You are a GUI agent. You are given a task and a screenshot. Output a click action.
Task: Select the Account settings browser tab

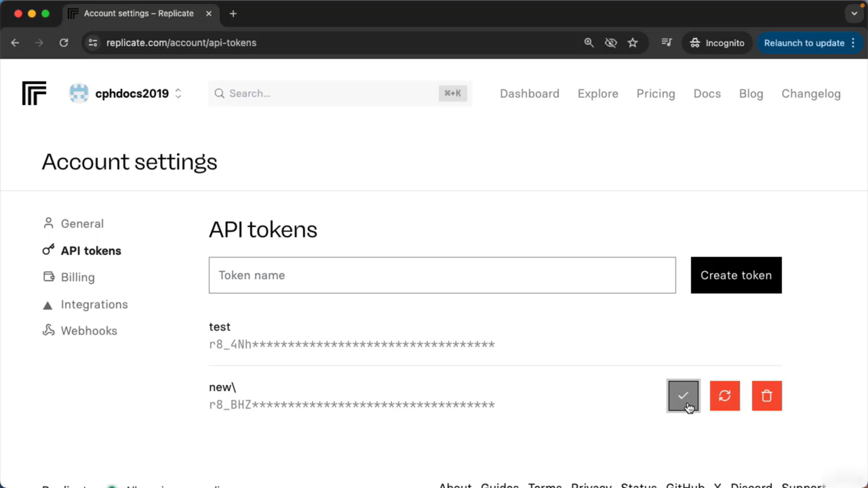tap(139, 13)
